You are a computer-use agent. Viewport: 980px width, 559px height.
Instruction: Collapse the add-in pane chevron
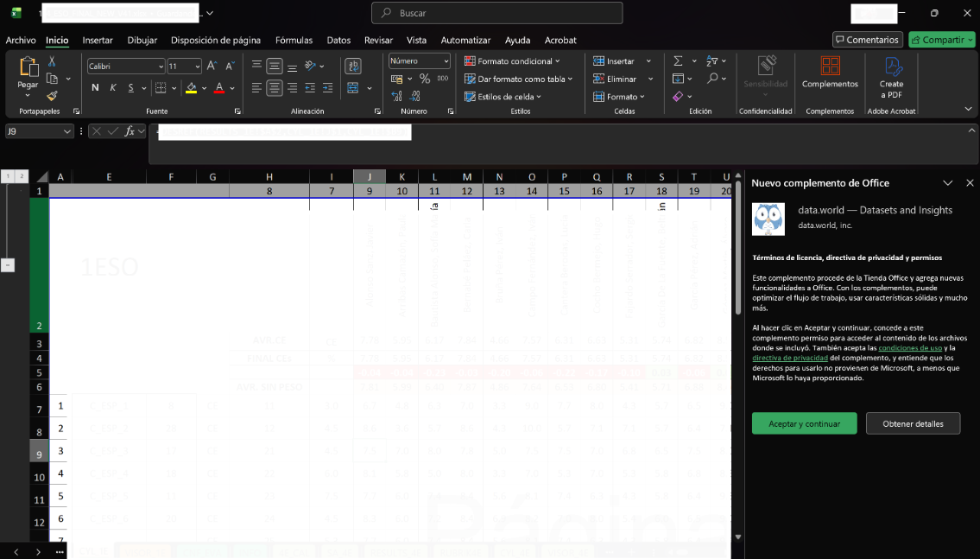tap(947, 182)
